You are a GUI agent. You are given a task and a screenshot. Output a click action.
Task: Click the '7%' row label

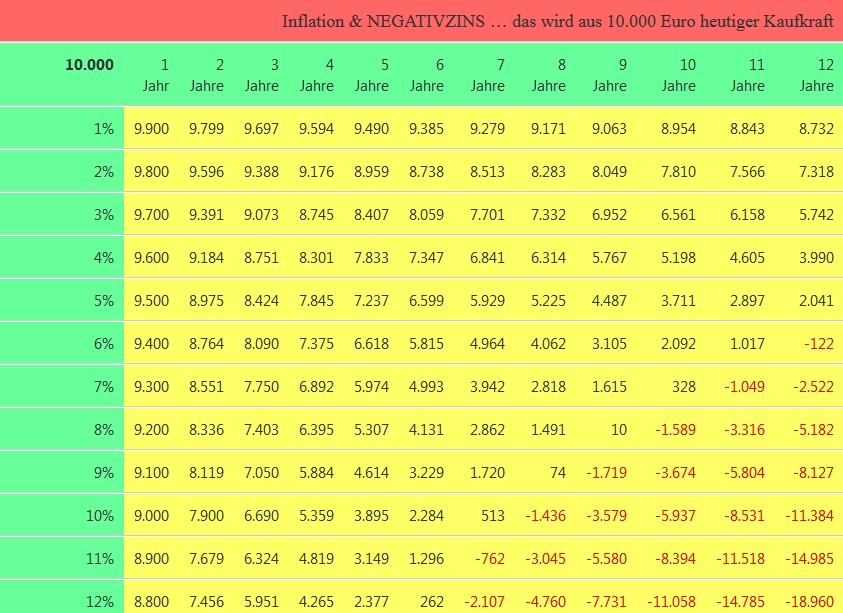[104, 387]
